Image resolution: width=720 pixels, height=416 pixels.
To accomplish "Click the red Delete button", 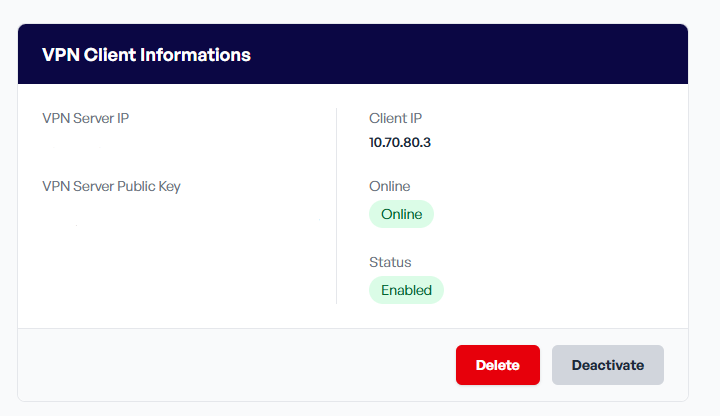I will 497,365.
